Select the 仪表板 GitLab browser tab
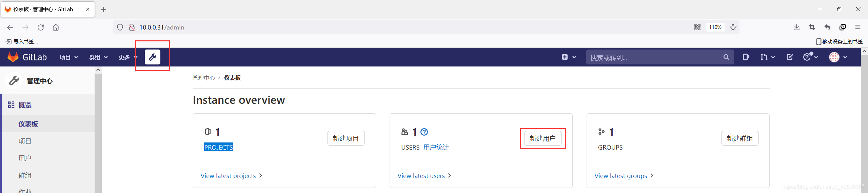Viewport: 868px width, 193px height. point(48,9)
